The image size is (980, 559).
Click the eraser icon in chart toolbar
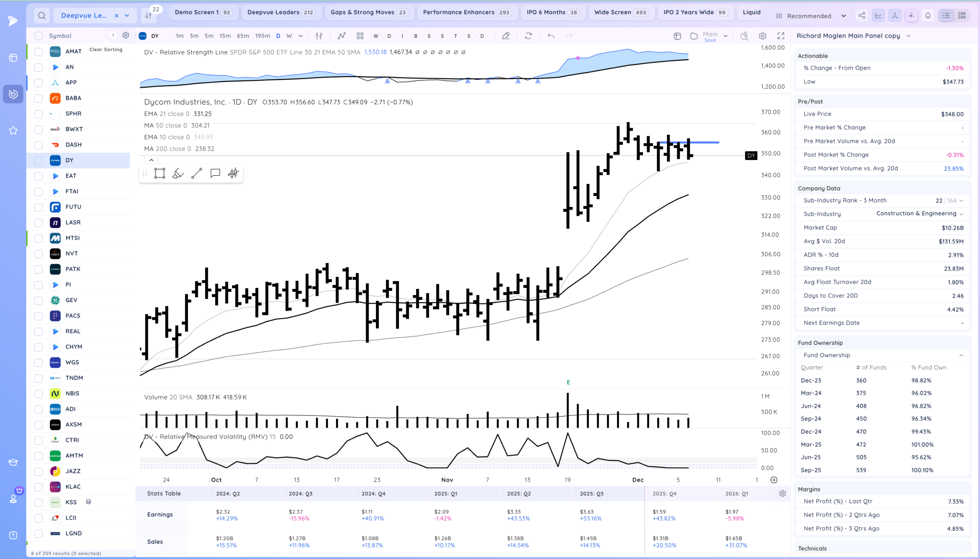[506, 36]
